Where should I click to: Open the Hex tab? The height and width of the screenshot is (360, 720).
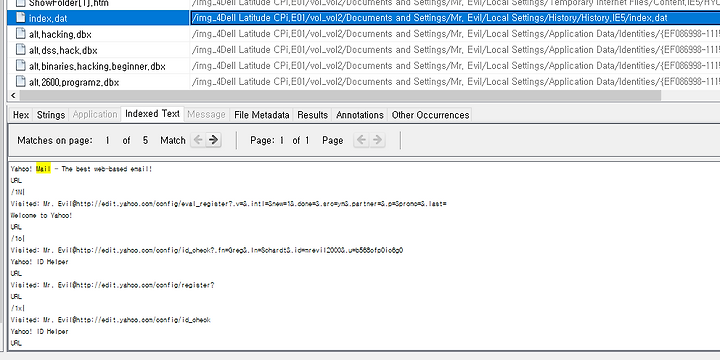[21, 115]
